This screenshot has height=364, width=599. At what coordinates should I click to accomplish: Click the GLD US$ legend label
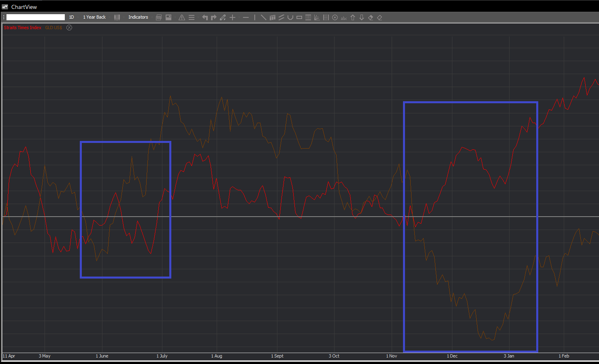pyautogui.click(x=53, y=28)
